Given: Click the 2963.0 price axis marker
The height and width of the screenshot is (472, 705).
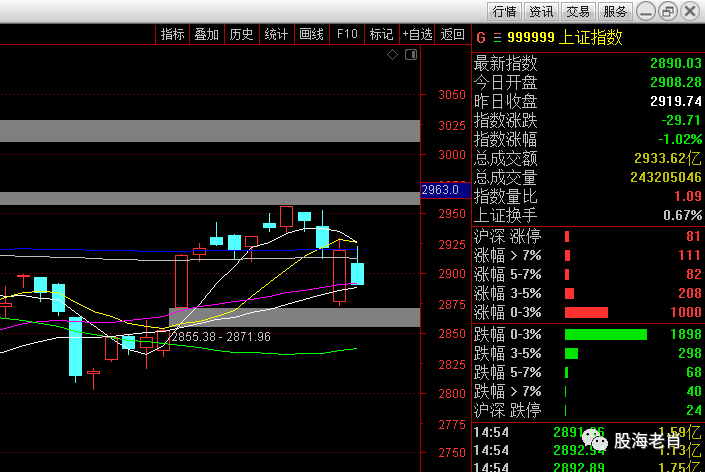Looking at the screenshot, I should click(x=445, y=190).
